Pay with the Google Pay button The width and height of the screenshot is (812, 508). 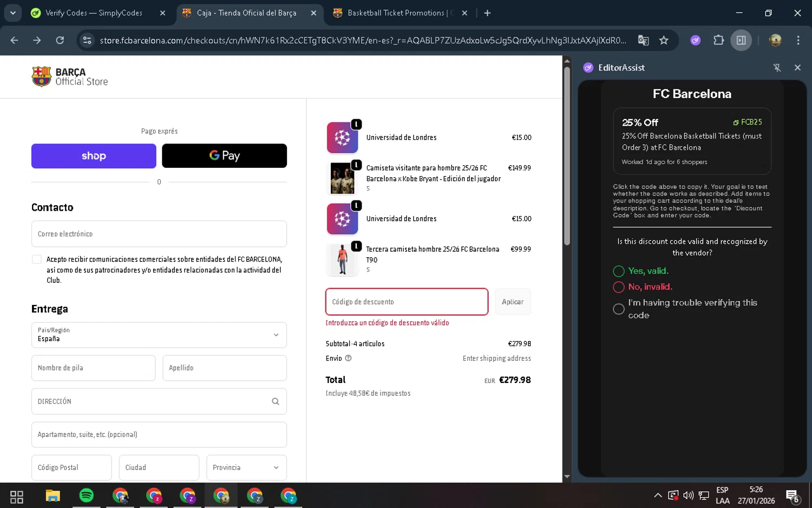[x=225, y=156]
